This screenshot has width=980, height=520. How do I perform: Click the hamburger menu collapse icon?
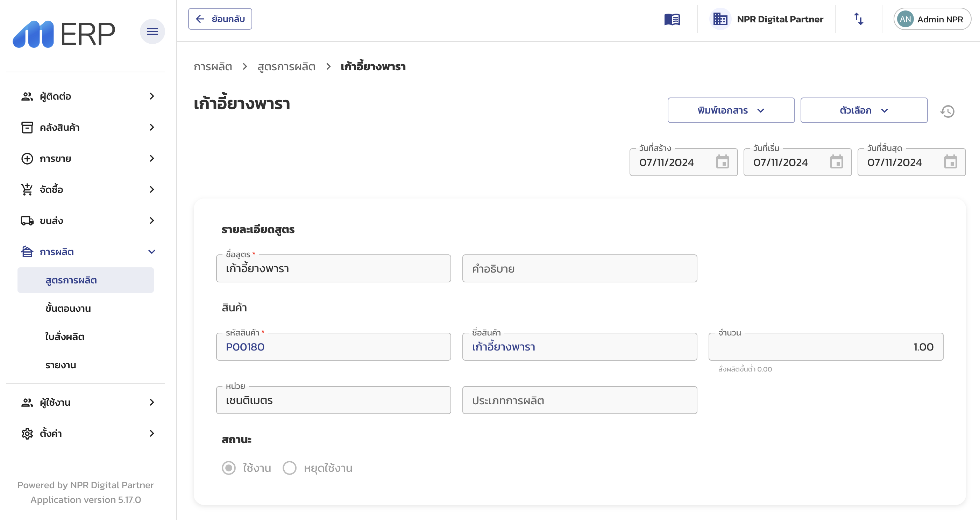(152, 31)
